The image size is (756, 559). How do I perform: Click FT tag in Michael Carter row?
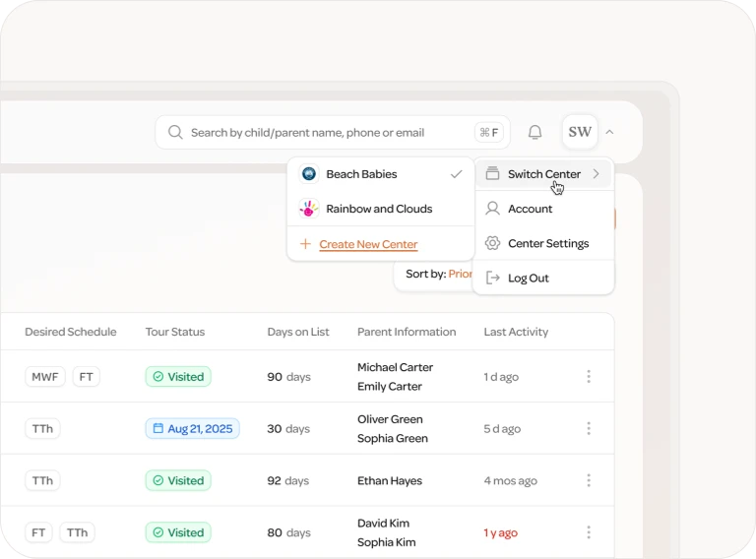[x=87, y=376]
